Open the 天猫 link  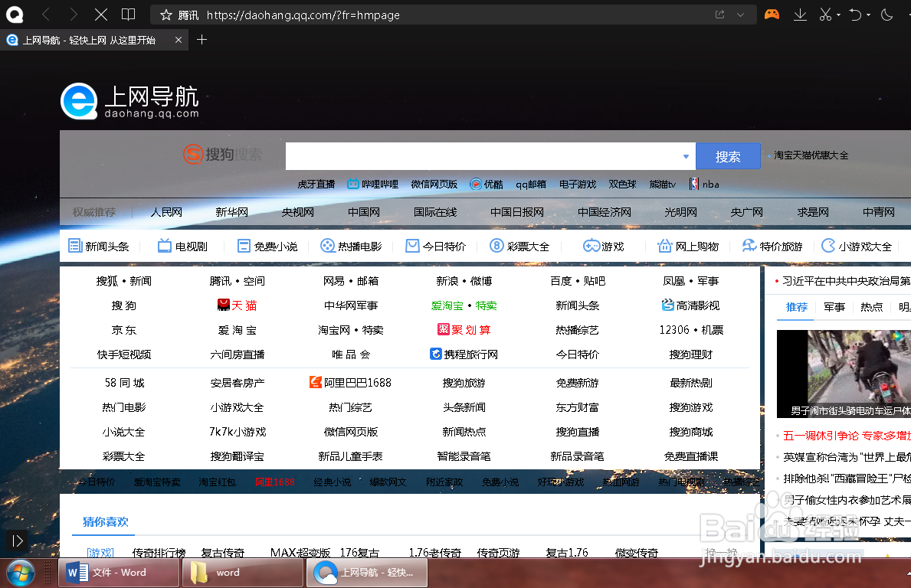[237, 305]
